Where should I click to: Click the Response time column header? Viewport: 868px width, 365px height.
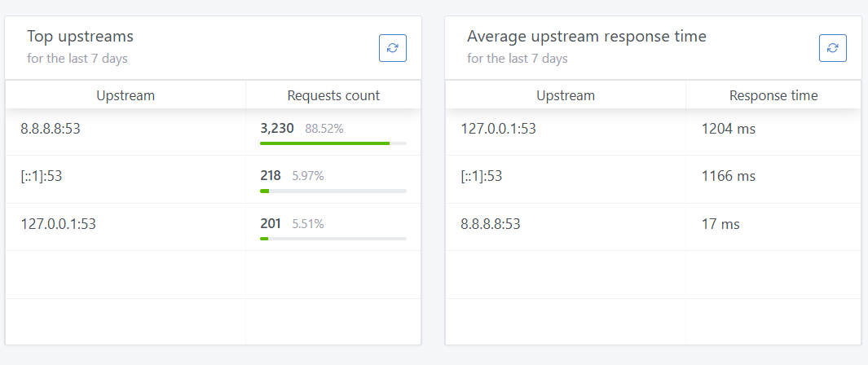pyautogui.click(x=773, y=95)
